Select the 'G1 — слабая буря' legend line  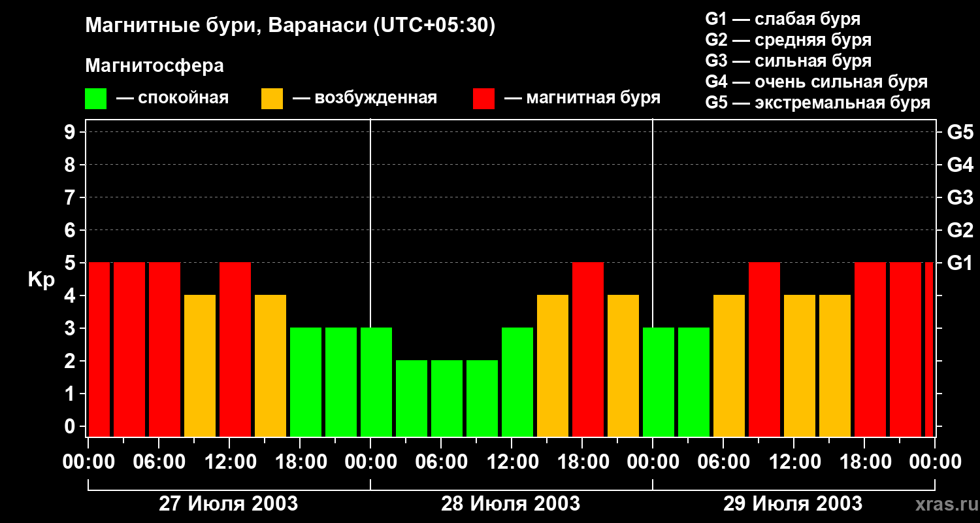[x=783, y=18]
